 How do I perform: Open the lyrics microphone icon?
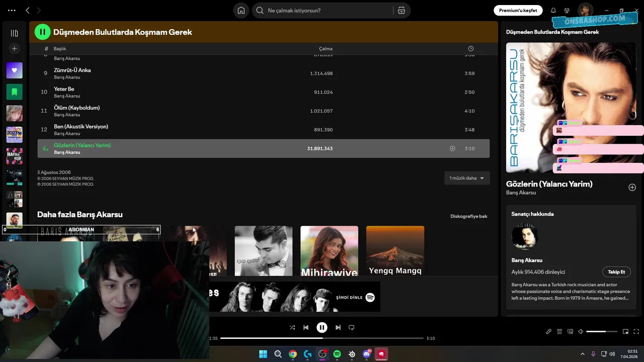tap(549, 331)
